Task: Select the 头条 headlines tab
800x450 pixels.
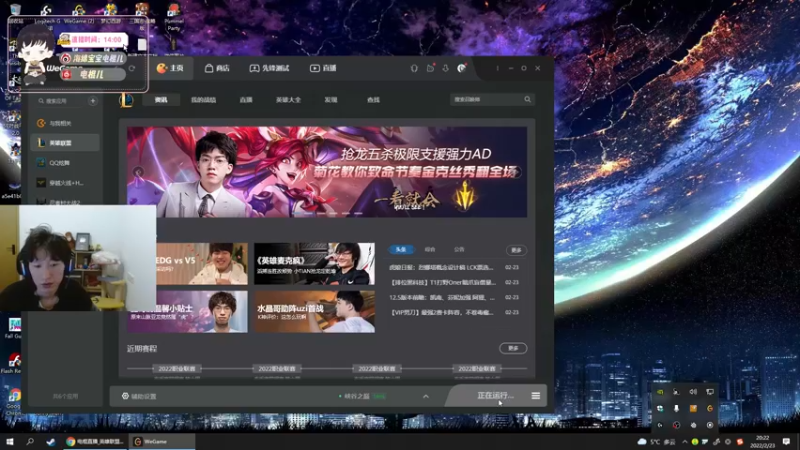Action: [x=401, y=249]
